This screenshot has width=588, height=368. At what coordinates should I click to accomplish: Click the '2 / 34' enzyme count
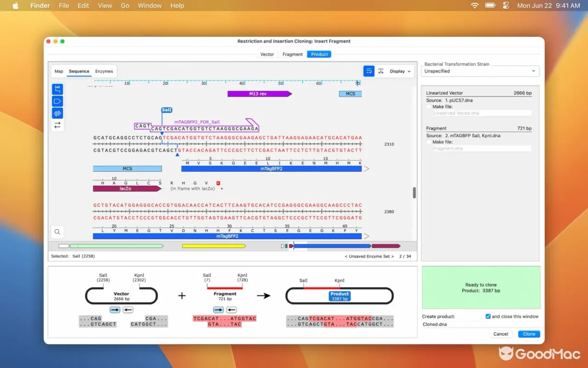coord(405,256)
